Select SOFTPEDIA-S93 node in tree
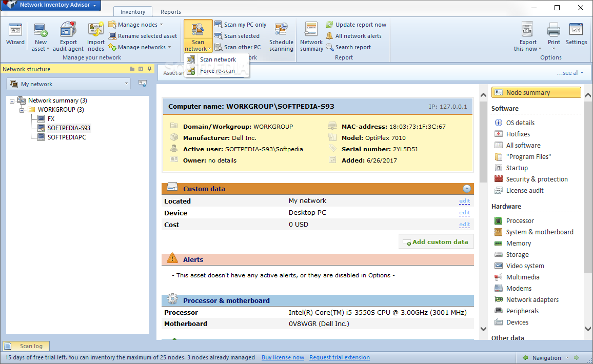This screenshot has width=593, height=364. point(69,128)
